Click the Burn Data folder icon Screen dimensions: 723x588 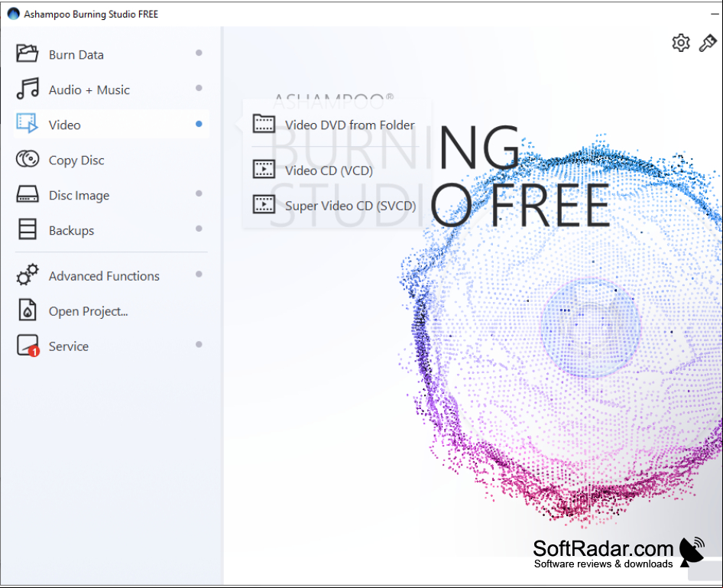tap(28, 53)
